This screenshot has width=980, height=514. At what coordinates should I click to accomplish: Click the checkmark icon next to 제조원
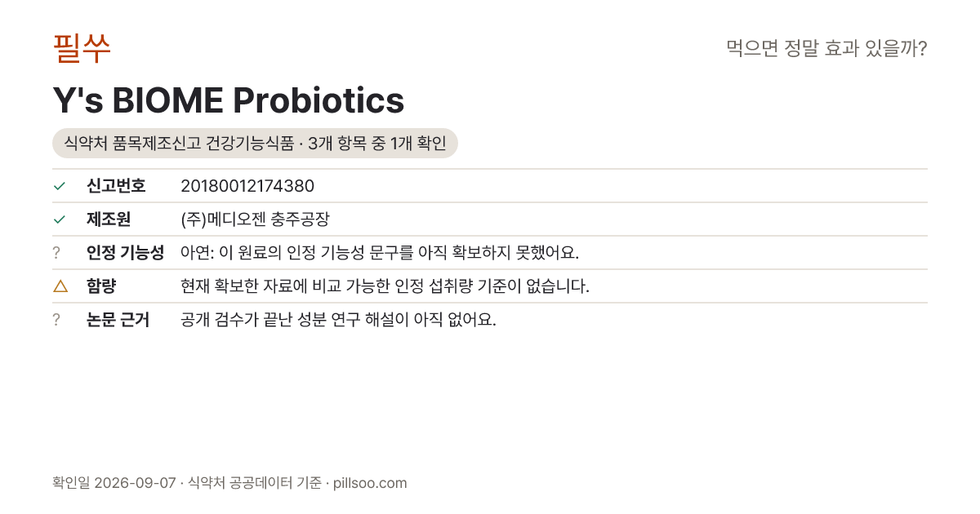[x=59, y=219]
